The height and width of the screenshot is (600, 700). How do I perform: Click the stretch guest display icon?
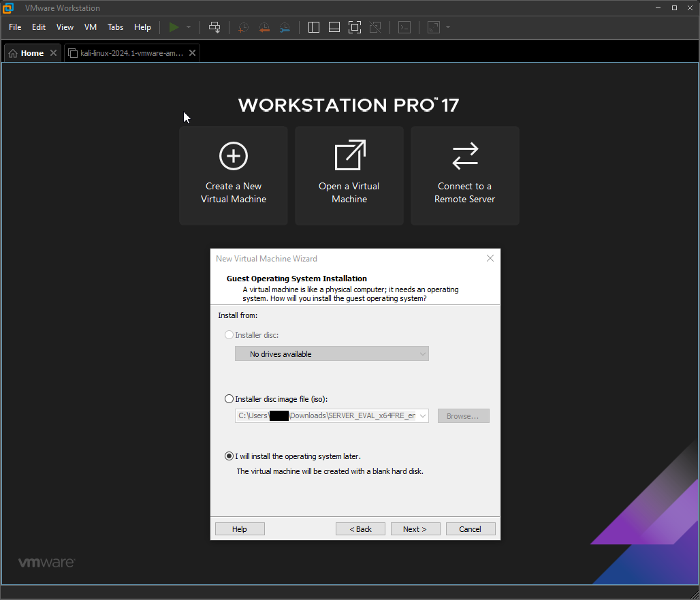pyautogui.click(x=434, y=27)
